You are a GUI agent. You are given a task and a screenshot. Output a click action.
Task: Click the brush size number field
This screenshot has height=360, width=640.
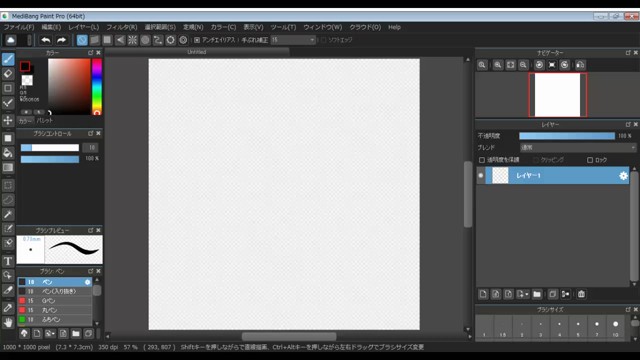tap(91, 148)
